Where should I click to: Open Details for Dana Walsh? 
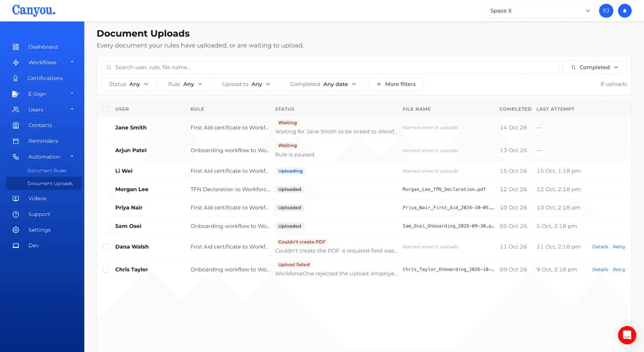pyautogui.click(x=600, y=247)
